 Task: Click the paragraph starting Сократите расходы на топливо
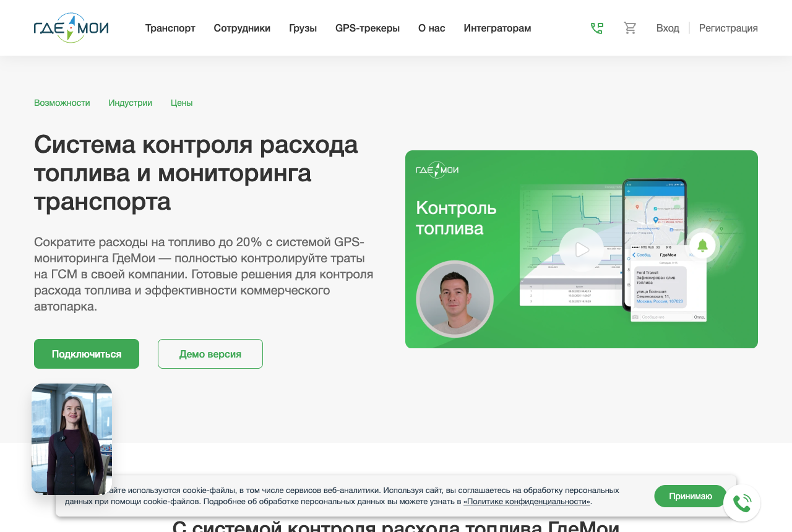pyautogui.click(x=204, y=274)
